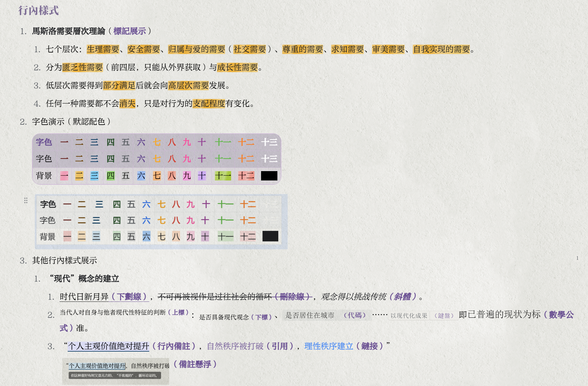Click the orange 七 text in second table's header row

coord(161,205)
